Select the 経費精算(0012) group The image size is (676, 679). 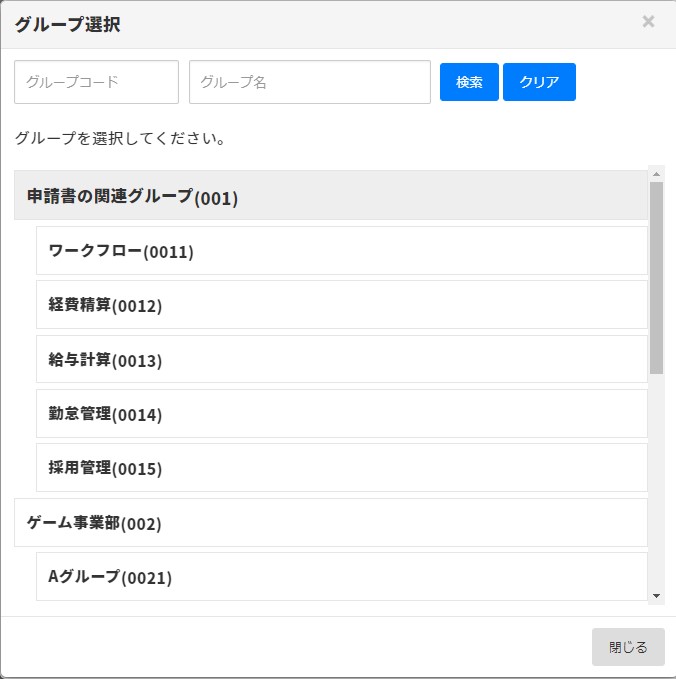[x=341, y=305]
